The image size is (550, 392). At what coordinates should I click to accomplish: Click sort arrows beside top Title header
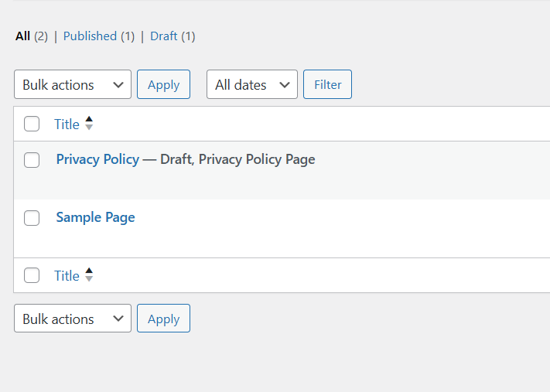(89, 124)
